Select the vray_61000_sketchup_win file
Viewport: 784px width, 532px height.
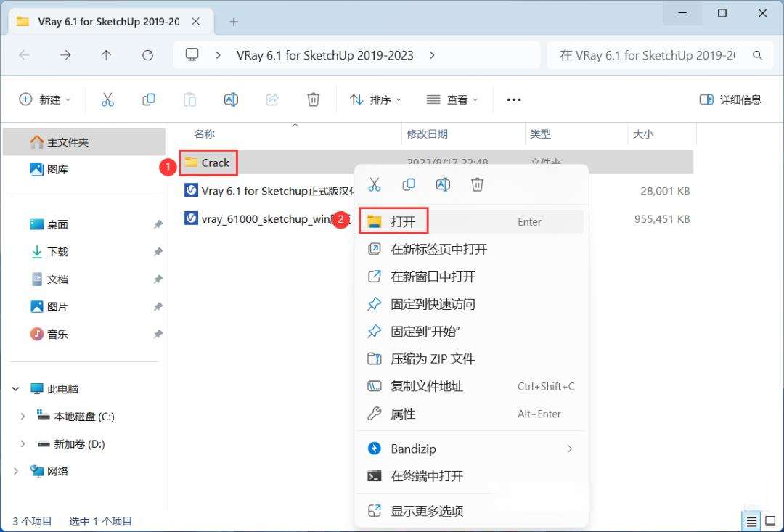(x=267, y=219)
